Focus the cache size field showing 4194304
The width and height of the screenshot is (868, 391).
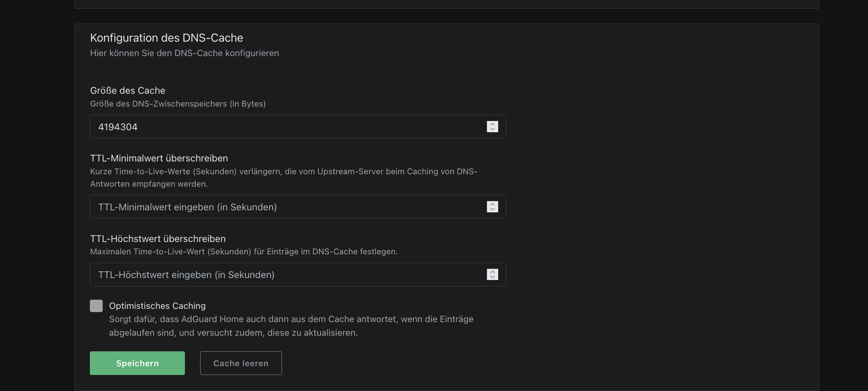click(x=281, y=127)
